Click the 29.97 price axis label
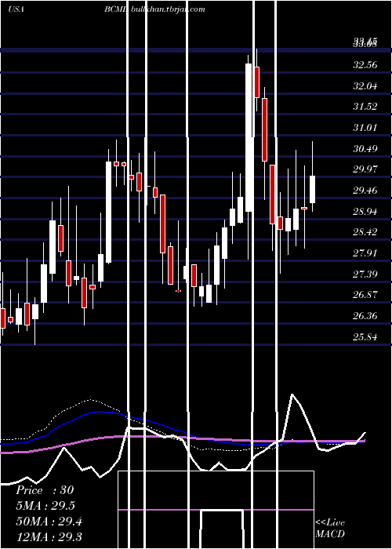The image size is (392, 549). [365, 169]
